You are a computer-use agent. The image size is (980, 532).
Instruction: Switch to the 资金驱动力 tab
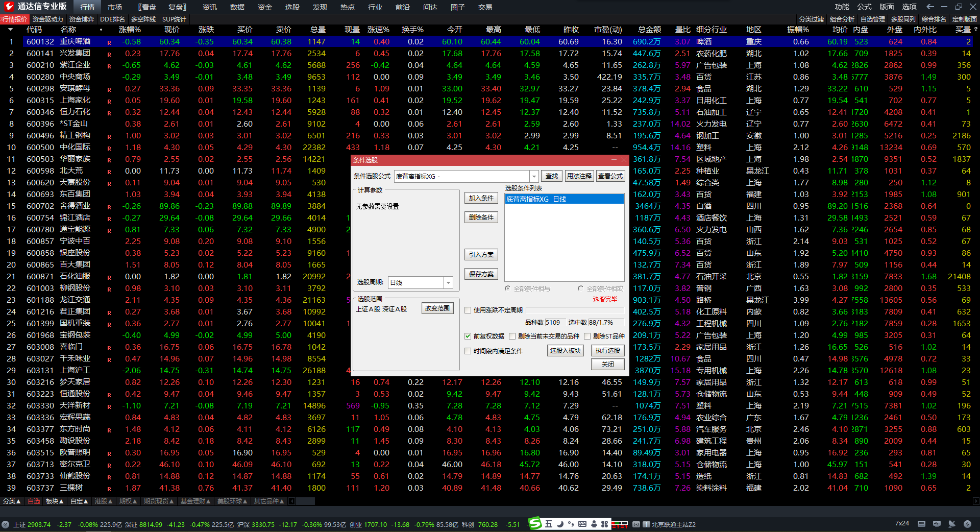click(47, 19)
